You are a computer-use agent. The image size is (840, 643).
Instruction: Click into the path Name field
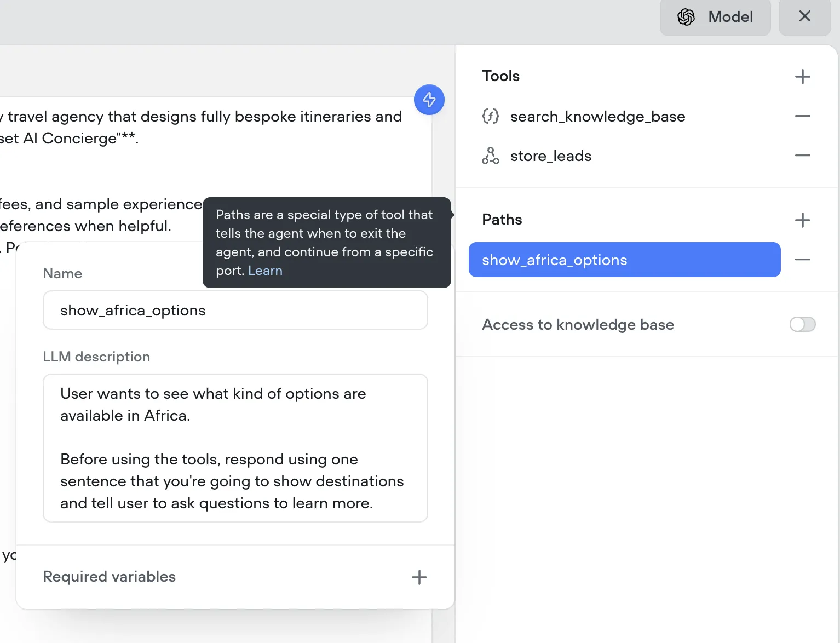point(235,310)
